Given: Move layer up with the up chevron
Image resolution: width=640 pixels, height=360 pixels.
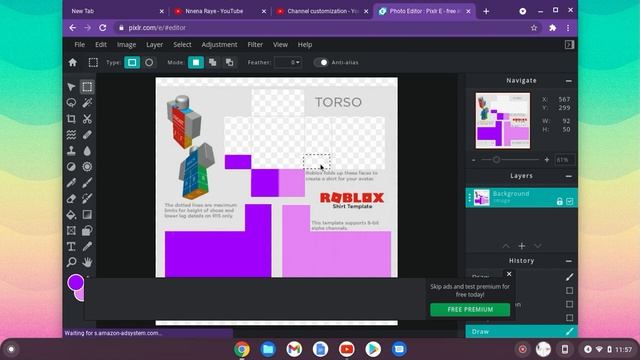Looking at the screenshot, I should pos(506,246).
